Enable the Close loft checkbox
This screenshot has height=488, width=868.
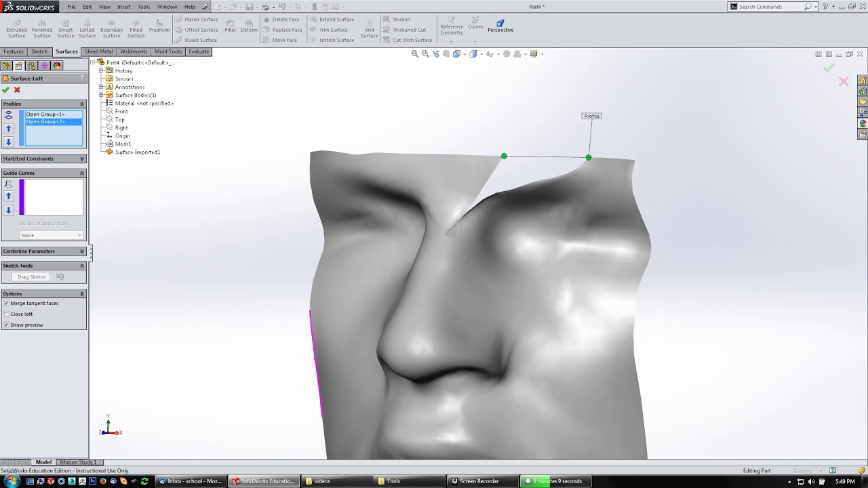pyautogui.click(x=6, y=314)
